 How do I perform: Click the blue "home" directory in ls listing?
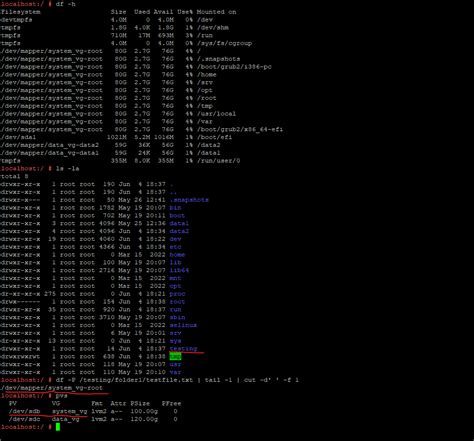tap(177, 255)
